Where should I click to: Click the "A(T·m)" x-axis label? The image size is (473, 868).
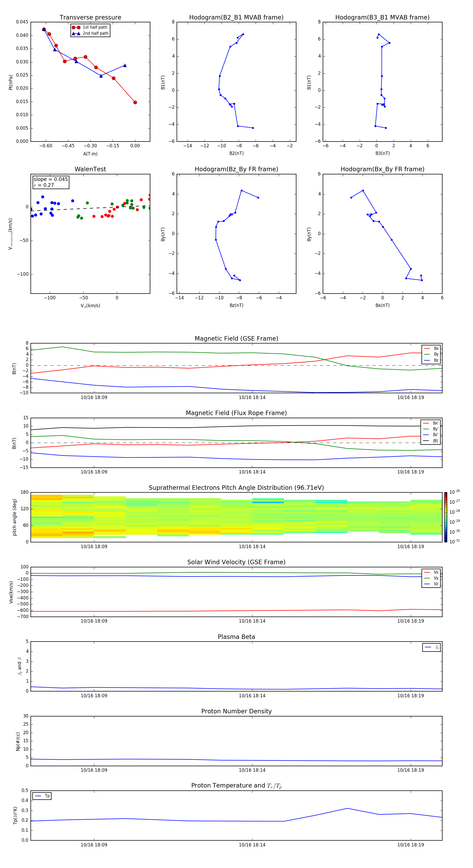pos(90,154)
